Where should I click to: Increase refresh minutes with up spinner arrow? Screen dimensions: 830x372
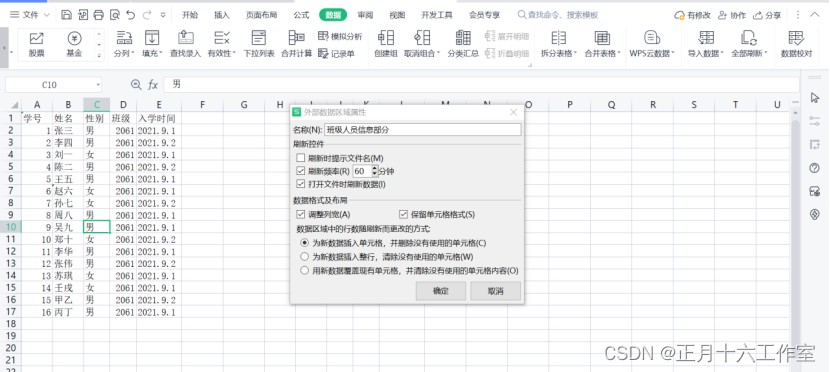point(375,168)
